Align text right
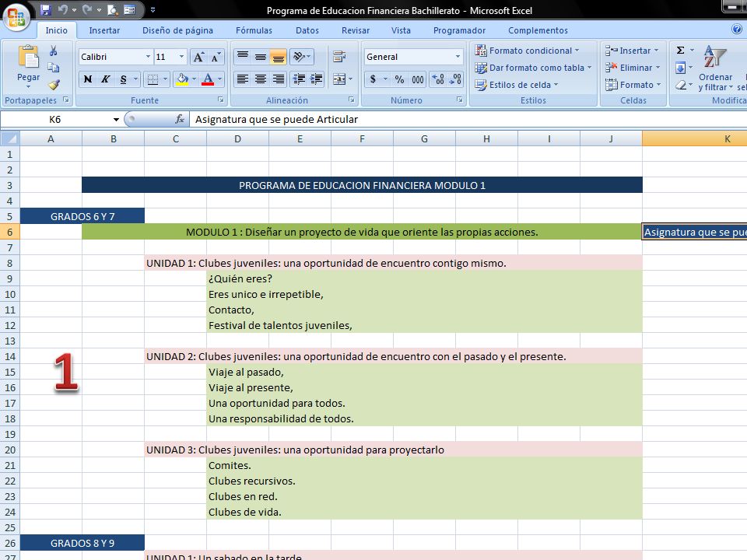747x560 pixels. pos(279,79)
